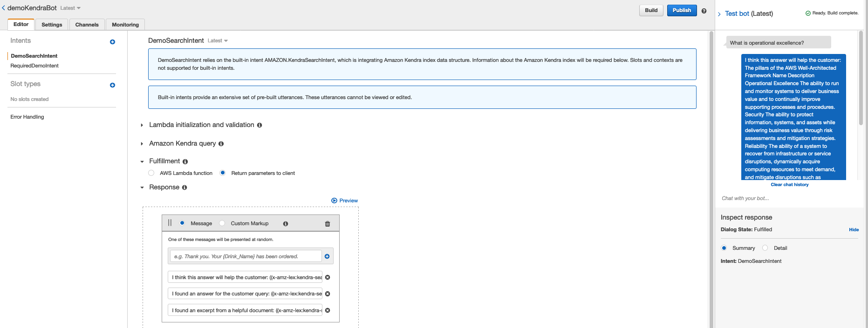The image size is (868, 328).
Task: Add a new intent with plus icon
Action: tap(112, 42)
